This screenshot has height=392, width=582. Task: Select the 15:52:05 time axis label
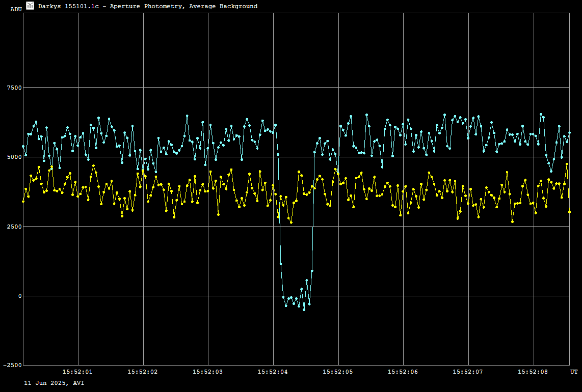[x=338, y=372]
